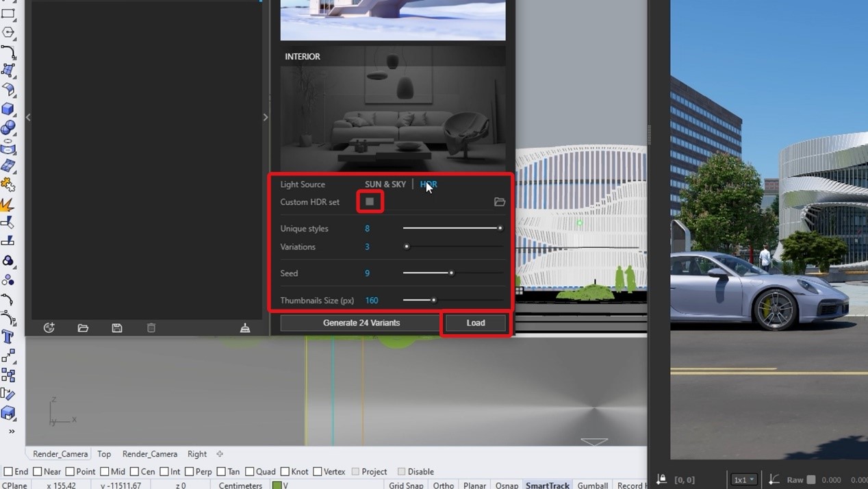Click the save preset floppy disk icon

[117, 328]
